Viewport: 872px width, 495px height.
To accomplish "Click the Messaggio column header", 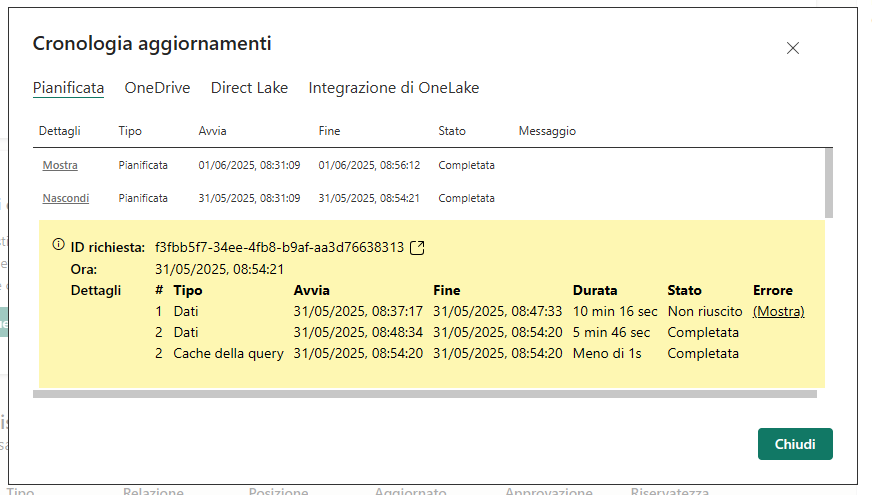I will (x=547, y=131).
